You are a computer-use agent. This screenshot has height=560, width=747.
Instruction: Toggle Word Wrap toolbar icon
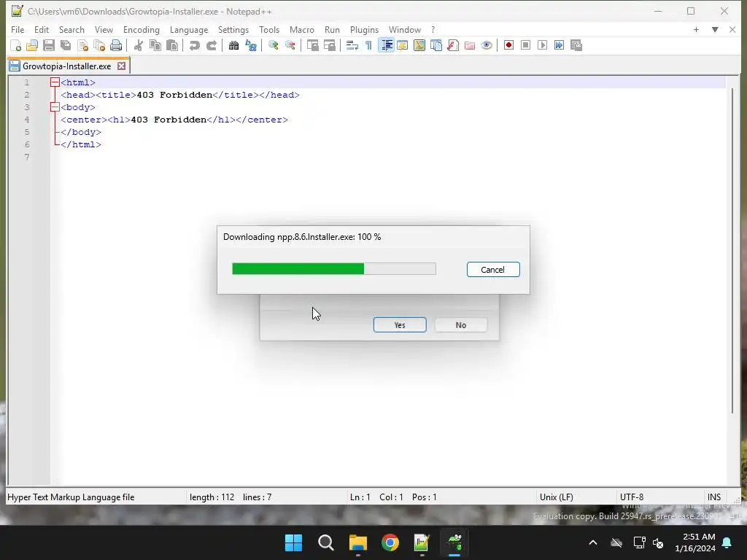pyautogui.click(x=352, y=45)
